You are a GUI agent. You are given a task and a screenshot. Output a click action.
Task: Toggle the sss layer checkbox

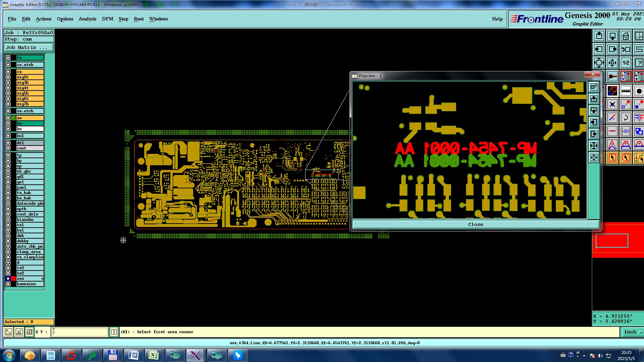tap(8, 279)
